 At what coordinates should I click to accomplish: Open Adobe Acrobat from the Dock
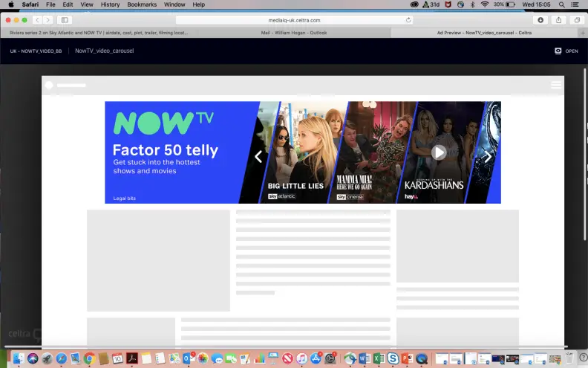coord(131,358)
